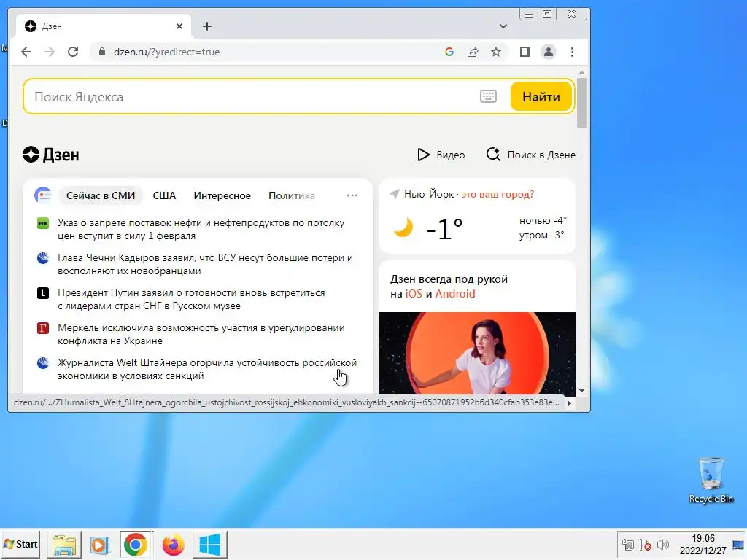Click the page vertical scrollbar thumb
747x560 pixels.
click(x=581, y=102)
